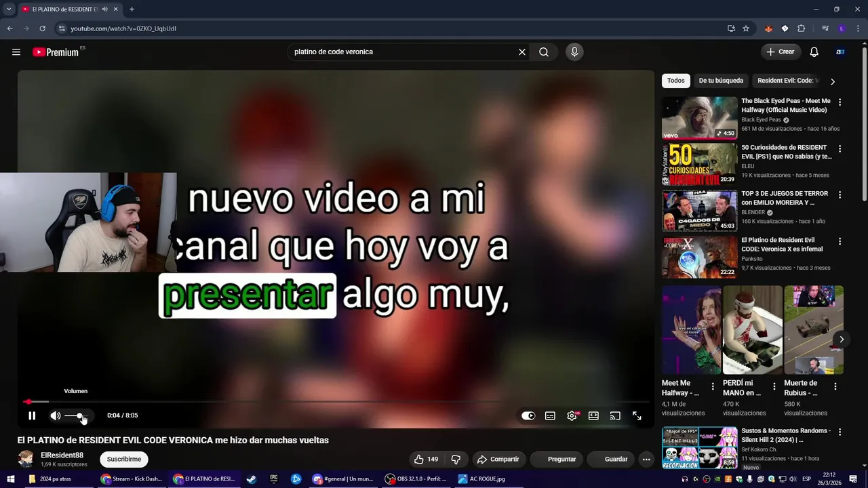
Task: Open options for PERDÍ mi MANO short
Action: click(774, 386)
